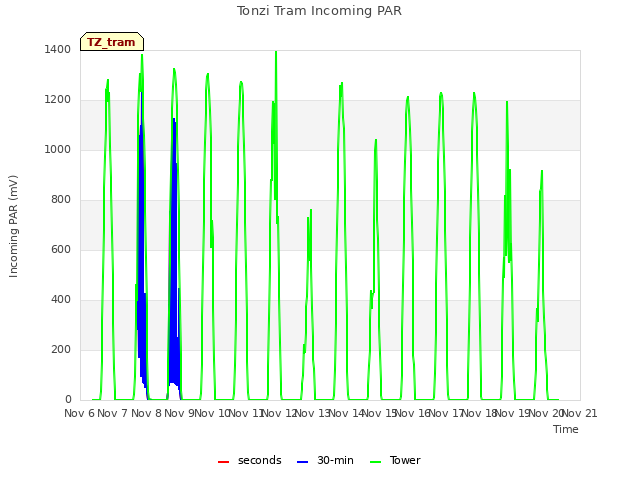Toggle the Tower legend entry
The image size is (640, 480).
point(395,460)
